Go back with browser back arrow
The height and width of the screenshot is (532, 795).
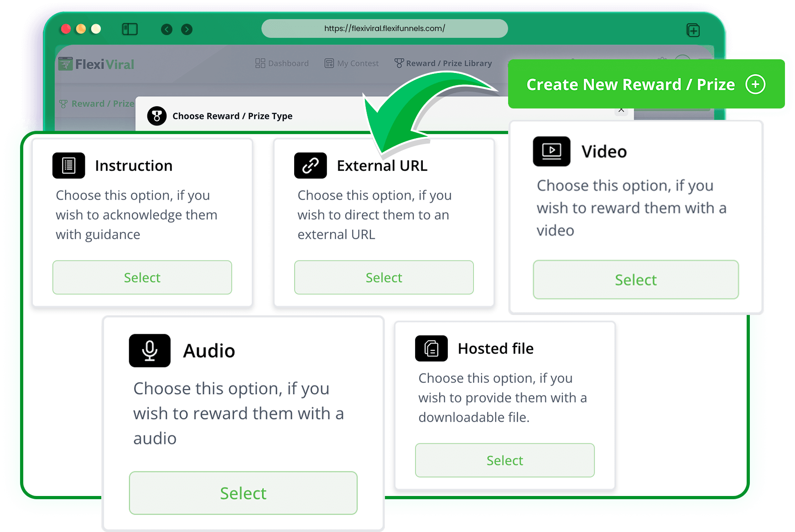pyautogui.click(x=167, y=30)
